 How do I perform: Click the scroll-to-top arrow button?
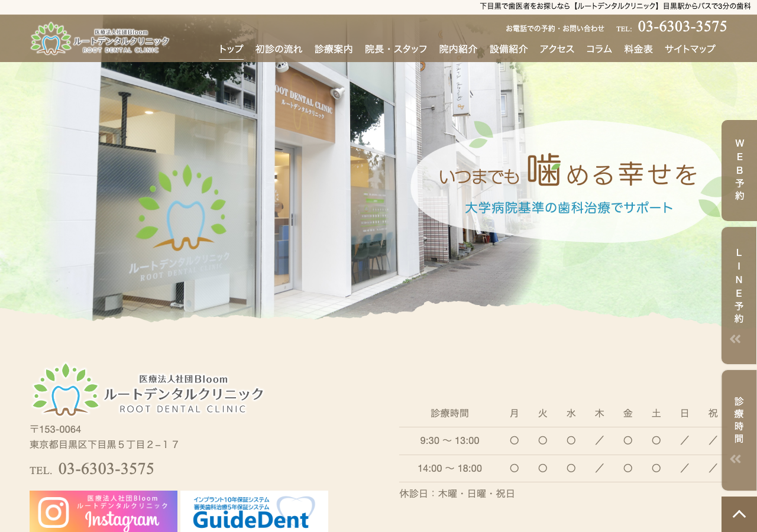click(x=739, y=514)
